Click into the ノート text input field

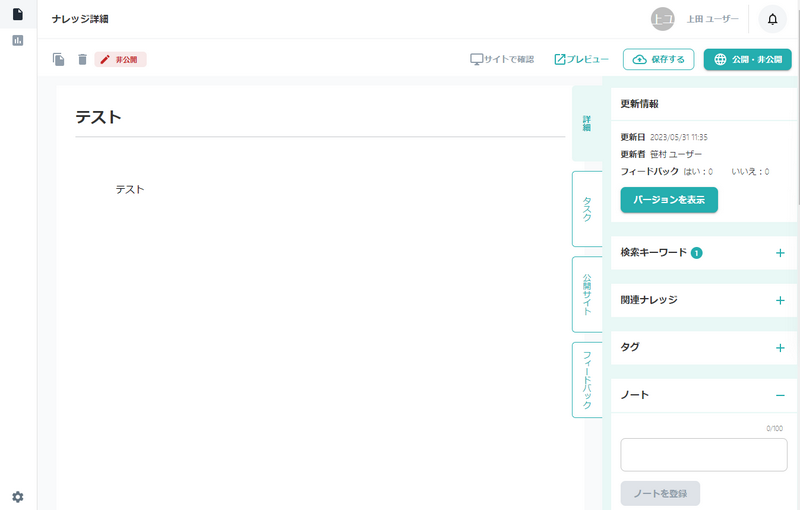point(703,454)
